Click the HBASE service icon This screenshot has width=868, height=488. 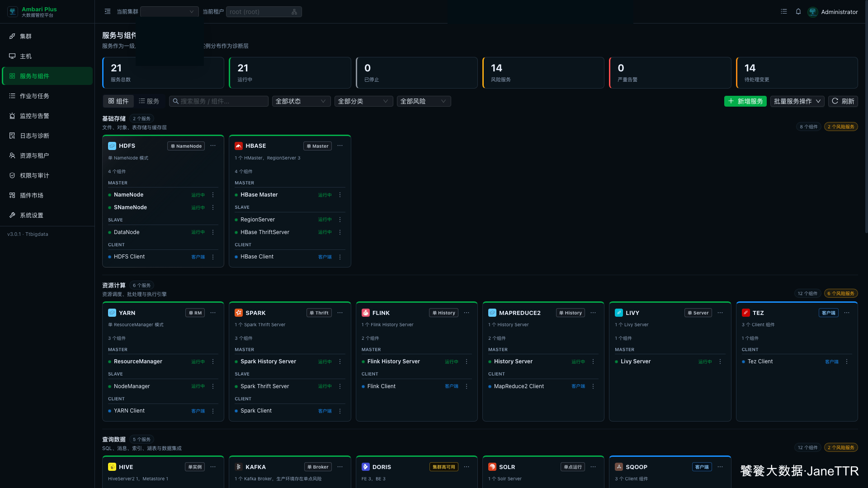[x=239, y=146]
